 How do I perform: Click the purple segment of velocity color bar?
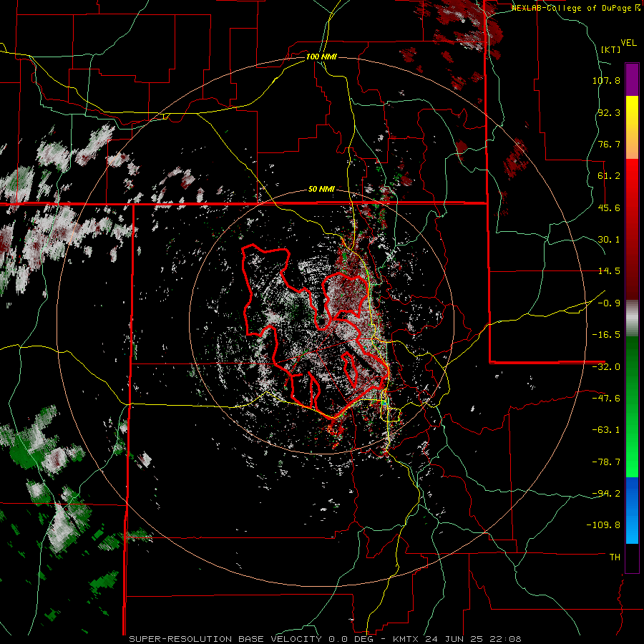pyautogui.click(x=632, y=79)
